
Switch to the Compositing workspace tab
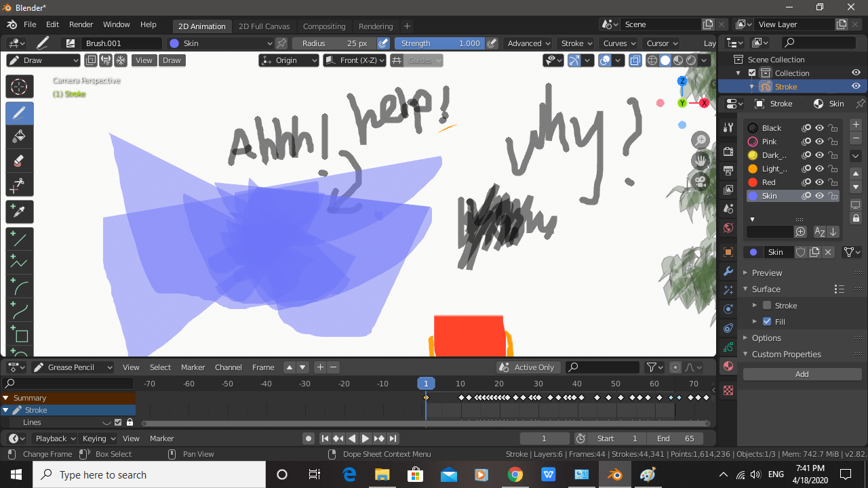(324, 26)
